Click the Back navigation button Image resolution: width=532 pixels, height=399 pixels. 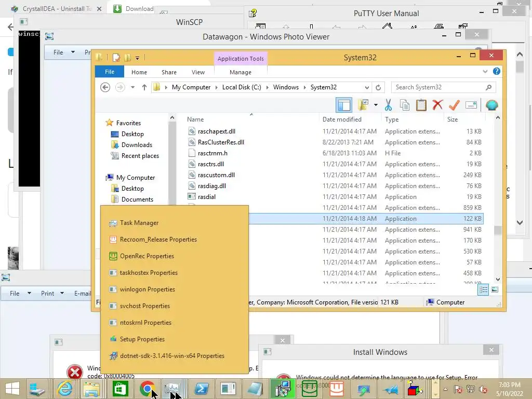(105, 87)
